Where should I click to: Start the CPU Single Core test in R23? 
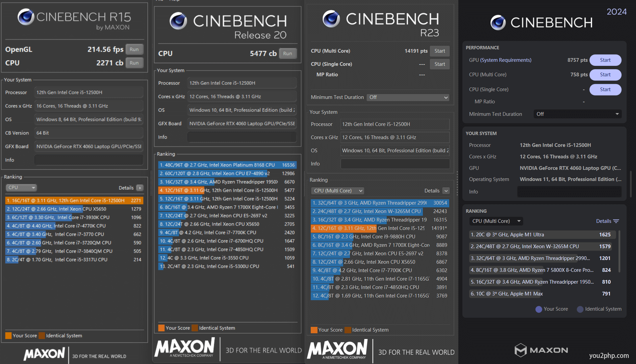440,64
